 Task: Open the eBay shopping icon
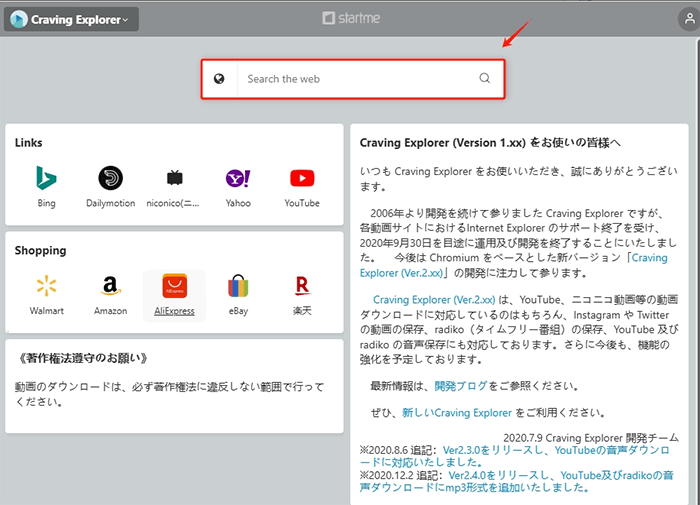(x=238, y=286)
